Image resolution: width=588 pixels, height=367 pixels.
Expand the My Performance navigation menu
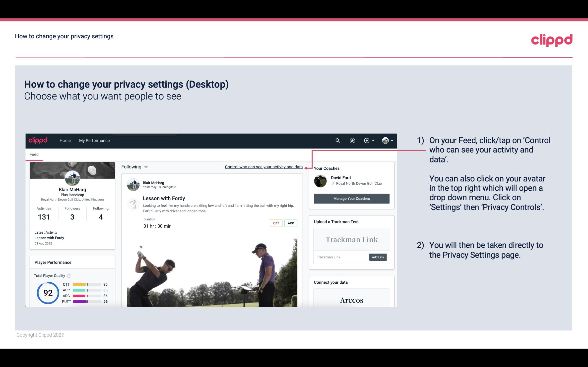click(x=94, y=140)
